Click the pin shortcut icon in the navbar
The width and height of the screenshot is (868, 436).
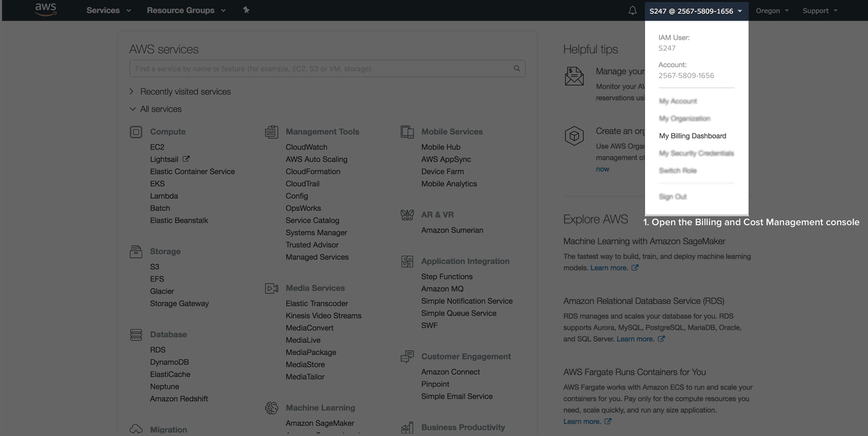[x=246, y=10]
